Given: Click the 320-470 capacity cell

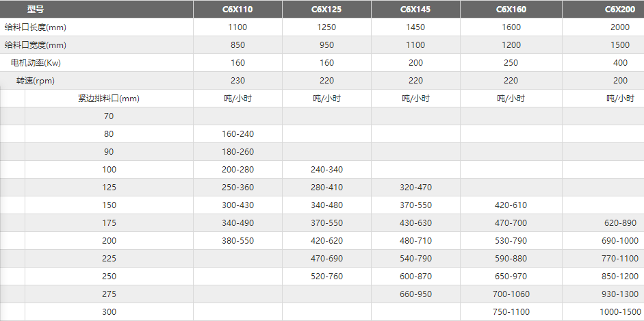Looking at the screenshot, I should click(415, 187).
